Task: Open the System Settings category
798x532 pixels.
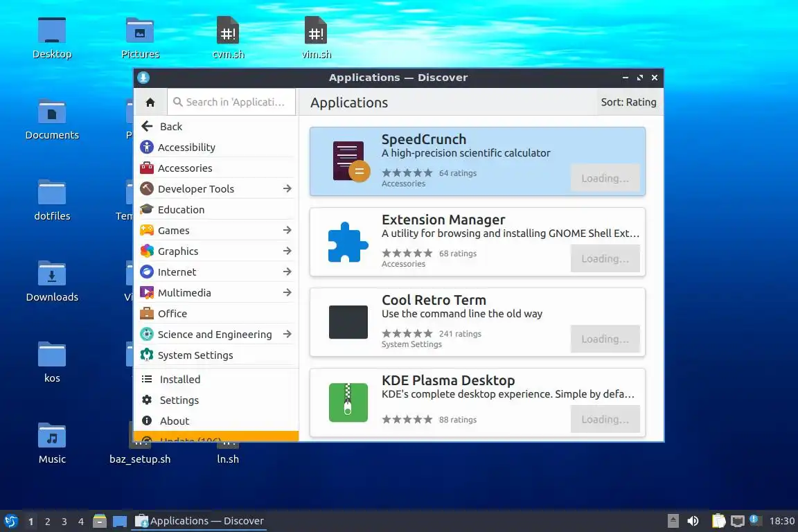Action: [216, 355]
